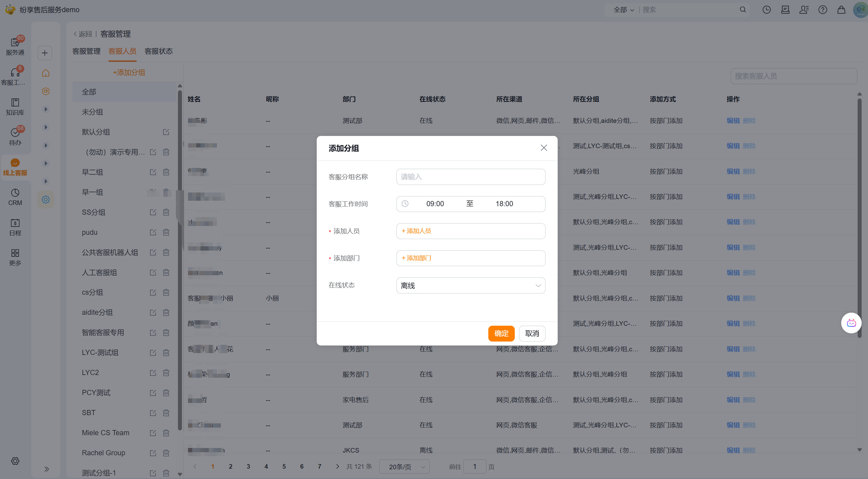Switch to 客服管理 tab
The image size is (868, 479).
pos(86,51)
